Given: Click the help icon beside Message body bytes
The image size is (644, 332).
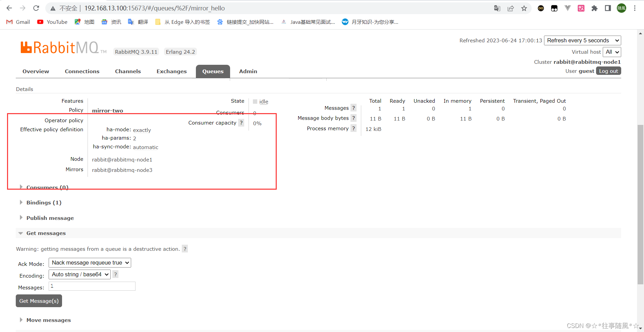Looking at the screenshot, I should pyautogui.click(x=354, y=118).
